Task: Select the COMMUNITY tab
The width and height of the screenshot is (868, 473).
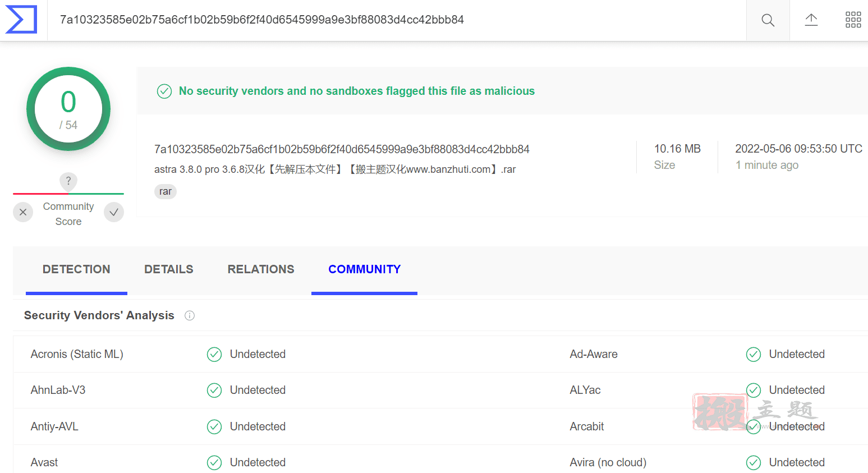Action: pyautogui.click(x=365, y=269)
